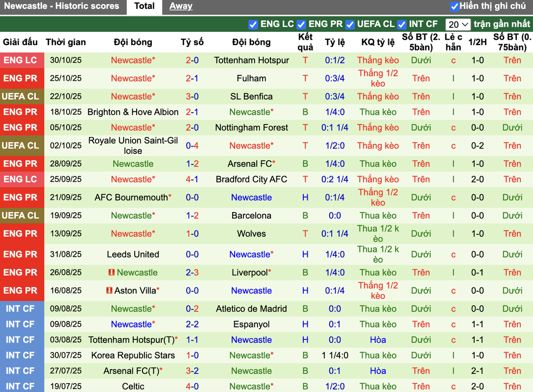The width and height of the screenshot is (533, 392).
Task: Click Liverpool team name
Action: [250, 272]
